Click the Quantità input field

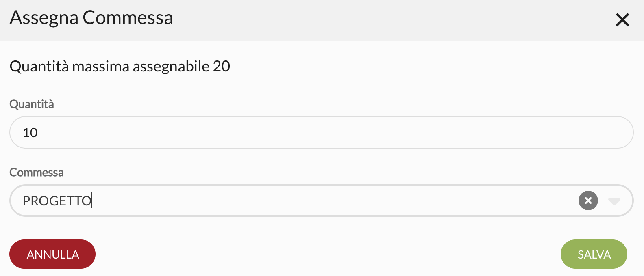[321, 132]
